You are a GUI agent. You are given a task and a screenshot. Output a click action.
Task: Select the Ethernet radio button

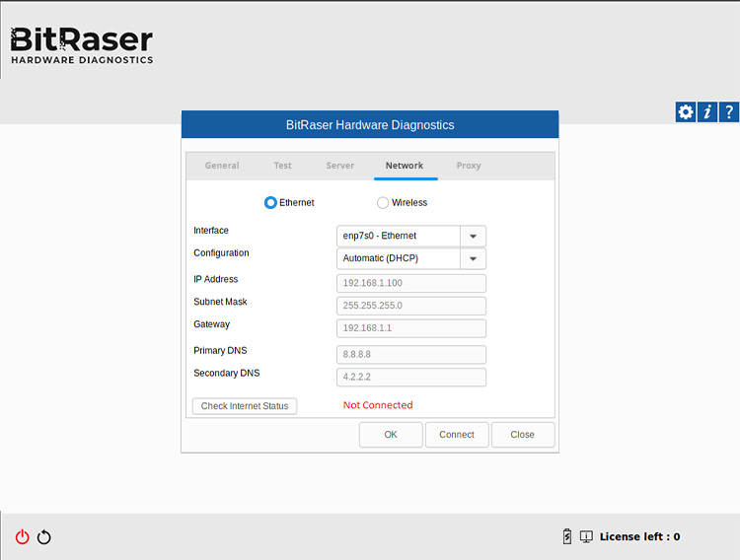(271, 203)
